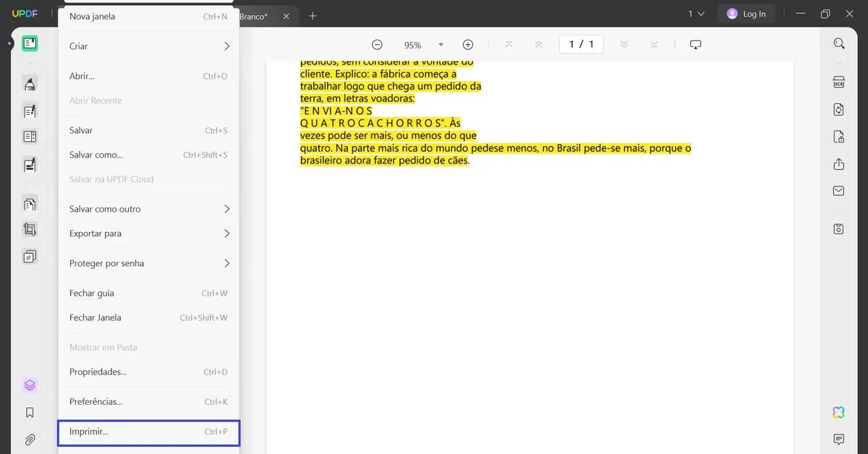The width and height of the screenshot is (868, 454).
Task: Open Propriedades... from menu
Action: [148, 372]
